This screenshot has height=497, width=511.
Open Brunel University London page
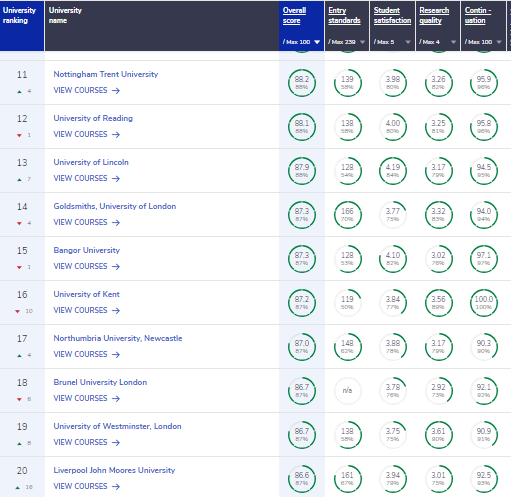pos(100,382)
